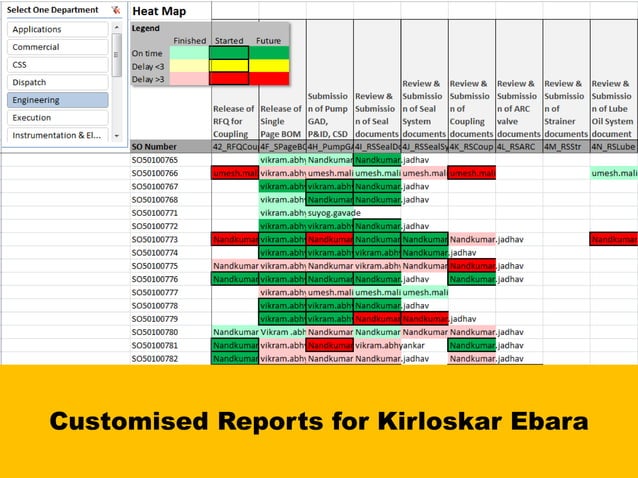Select the Commercial department

click(58, 47)
